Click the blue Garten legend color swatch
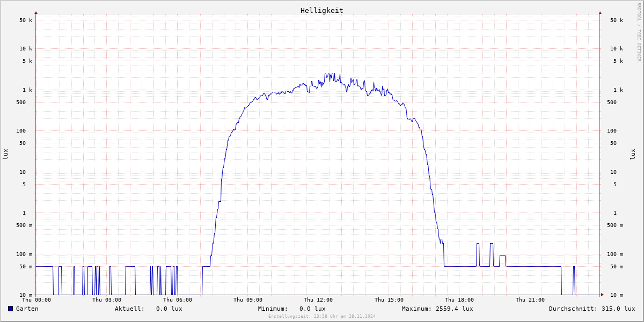644x322 pixels. click(x=10, y=309)
